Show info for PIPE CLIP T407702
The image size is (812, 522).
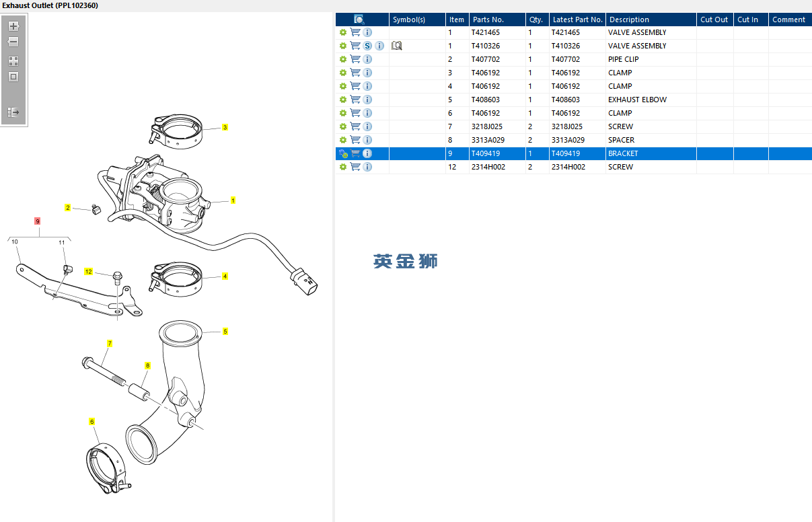367,59
